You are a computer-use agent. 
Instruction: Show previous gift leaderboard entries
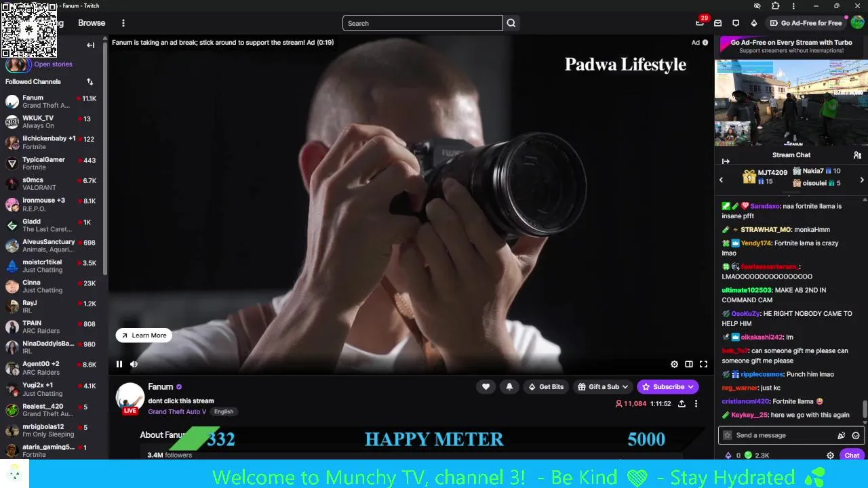point(721,180)
